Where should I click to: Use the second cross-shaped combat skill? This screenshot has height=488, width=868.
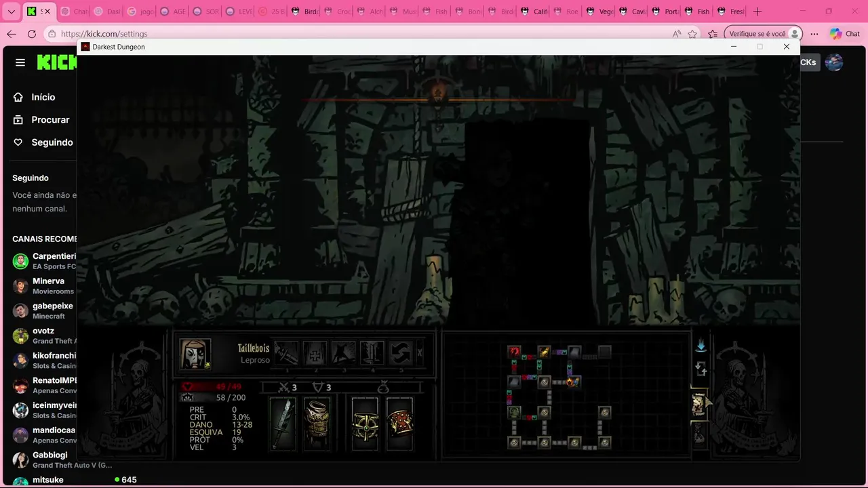click(x=315, y=354)
